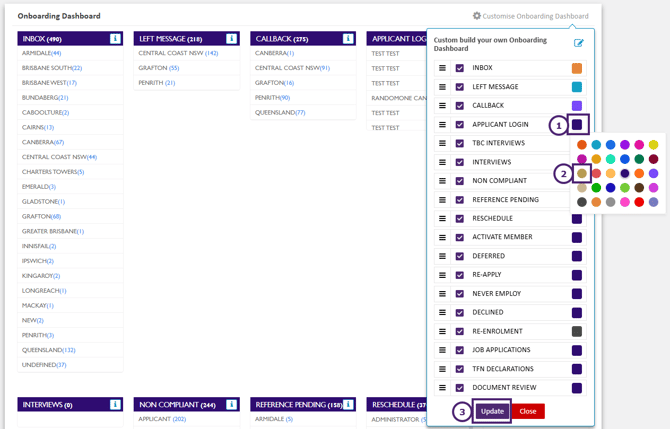Click the drag handle of JOB APPLICATIONS row
Image resolution: width=670 pixels, height=429 pixels.
pyautogui.click(x=442, y=350)
